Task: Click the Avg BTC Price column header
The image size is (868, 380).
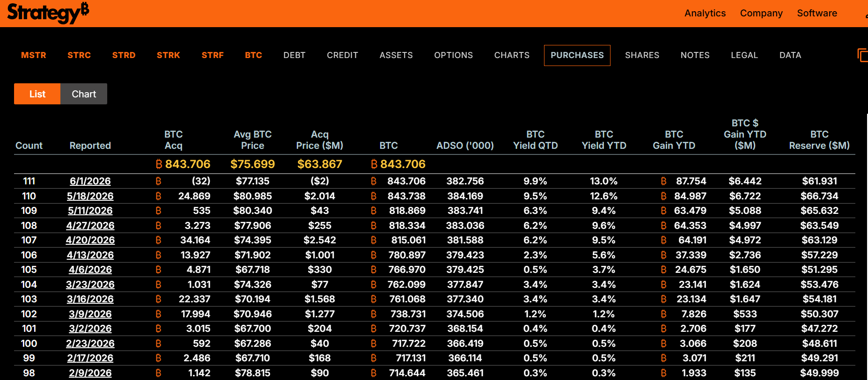Action: tap(253, 140)
